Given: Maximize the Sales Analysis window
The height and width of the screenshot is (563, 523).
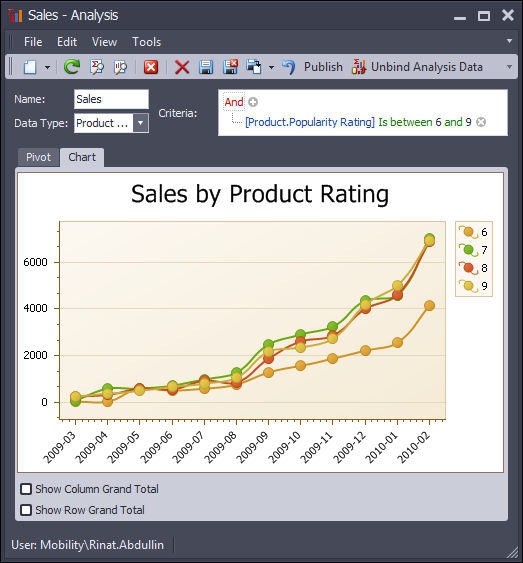Looking at the screenshot, I should (x=484, y=16).
